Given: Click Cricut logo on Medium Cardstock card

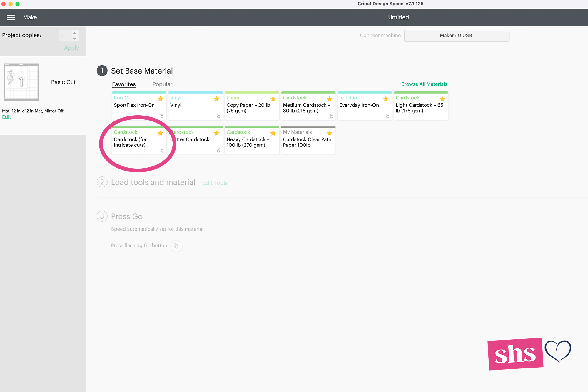Looking at the screenshot, I should tap(331, 116).
